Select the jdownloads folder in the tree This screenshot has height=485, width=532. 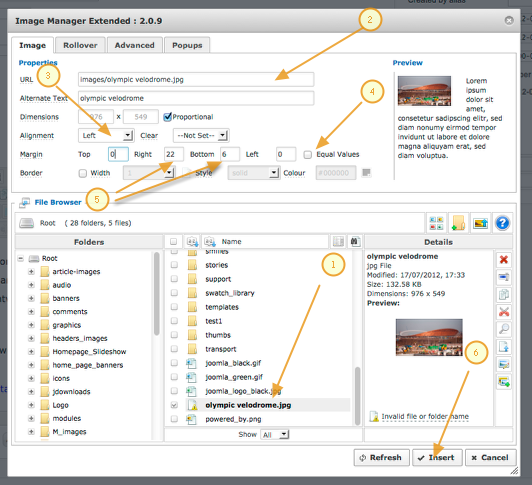[x=71, y=392]
